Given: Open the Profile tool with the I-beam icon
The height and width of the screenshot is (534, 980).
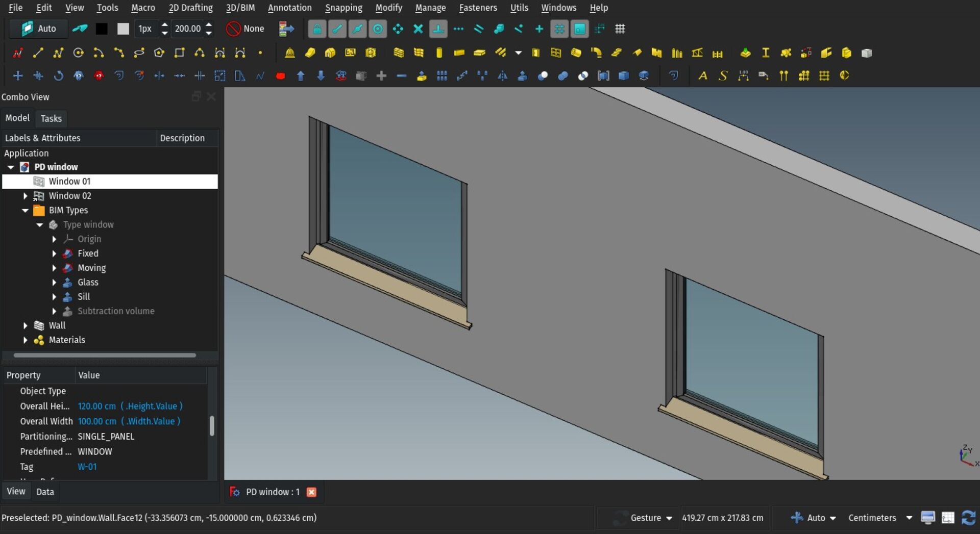Looking at the screenshot, I should click(766, 53).
